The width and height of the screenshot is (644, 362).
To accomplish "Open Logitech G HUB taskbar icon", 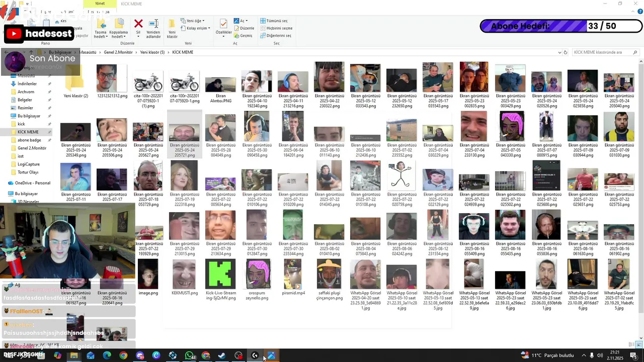I will coord(255,355).
